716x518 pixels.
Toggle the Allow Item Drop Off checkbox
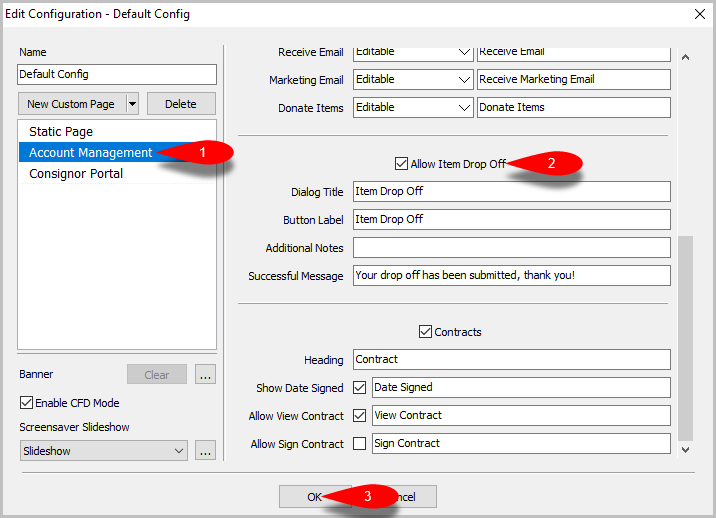click(x=401, y=164)
